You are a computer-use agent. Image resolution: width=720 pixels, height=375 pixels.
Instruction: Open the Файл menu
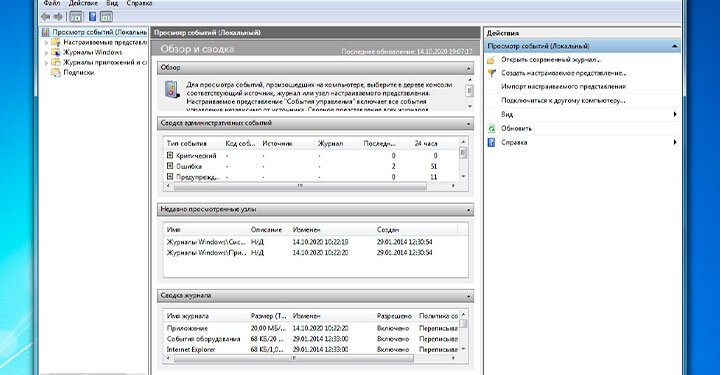coord(51,3)
